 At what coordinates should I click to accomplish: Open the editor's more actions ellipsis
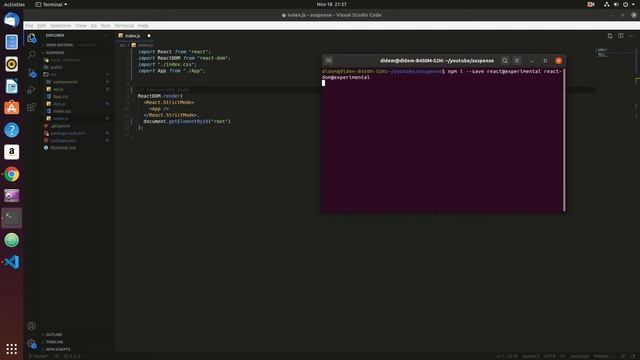click(x=631, y=36)
